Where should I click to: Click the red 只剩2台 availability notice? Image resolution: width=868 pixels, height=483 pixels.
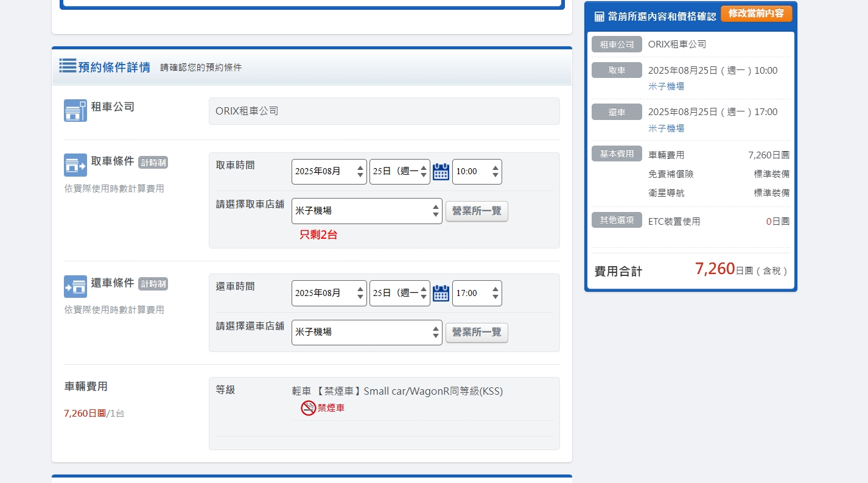click(318, 234)
